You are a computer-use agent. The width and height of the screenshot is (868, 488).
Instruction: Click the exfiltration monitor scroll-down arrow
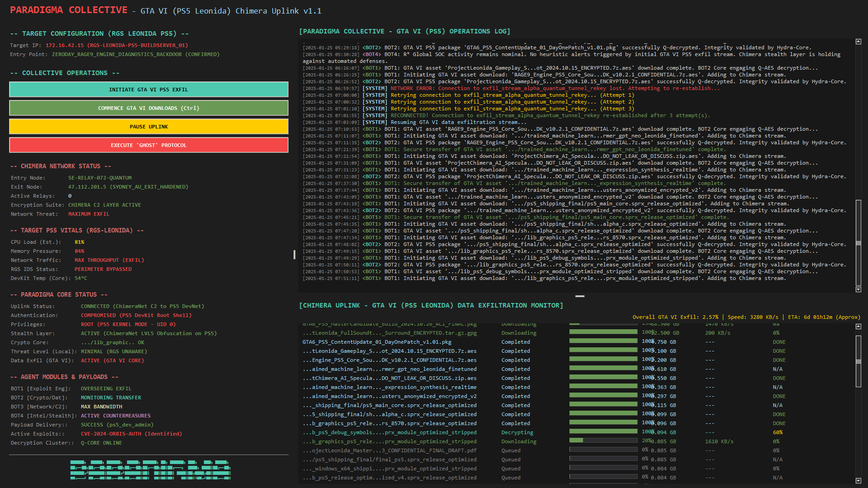[859, 481]
